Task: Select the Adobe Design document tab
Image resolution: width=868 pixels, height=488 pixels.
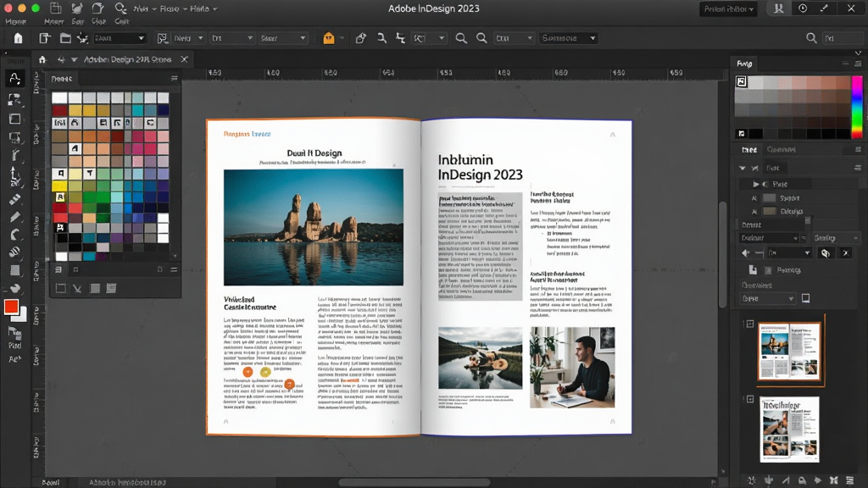Action: tap(127, 59)
